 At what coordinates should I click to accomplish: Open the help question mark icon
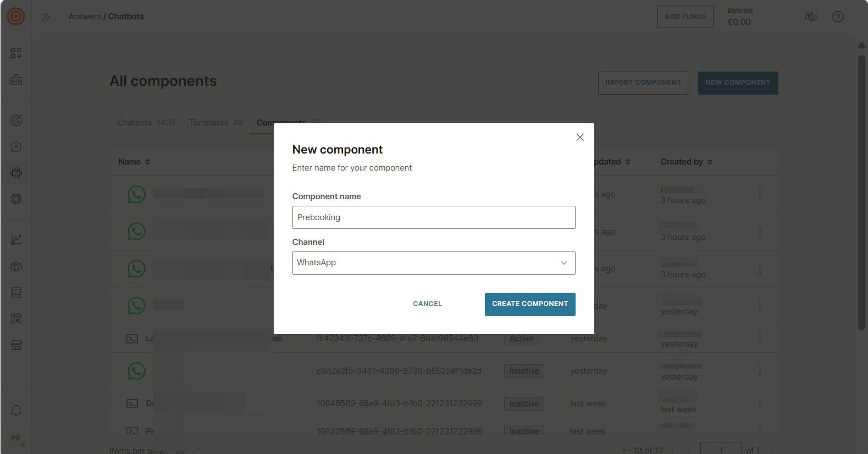point(838,17)
